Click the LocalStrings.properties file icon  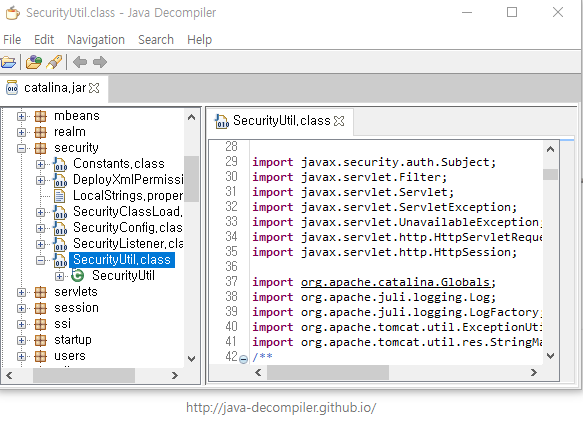point(59,196)
